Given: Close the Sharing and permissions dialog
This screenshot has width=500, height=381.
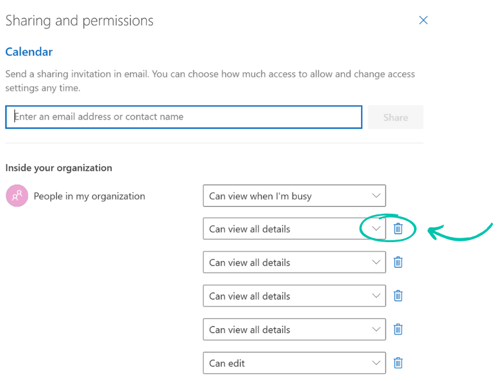Looking at the screenshot, I should (423, 20).
